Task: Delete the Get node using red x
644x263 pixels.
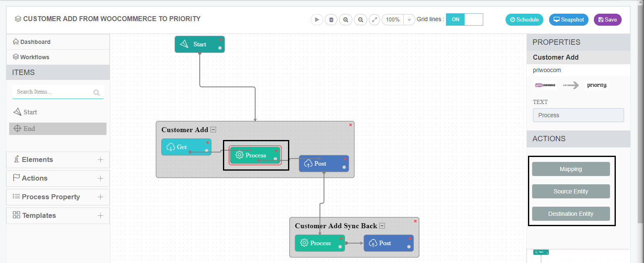Action: tap(207, 142)
